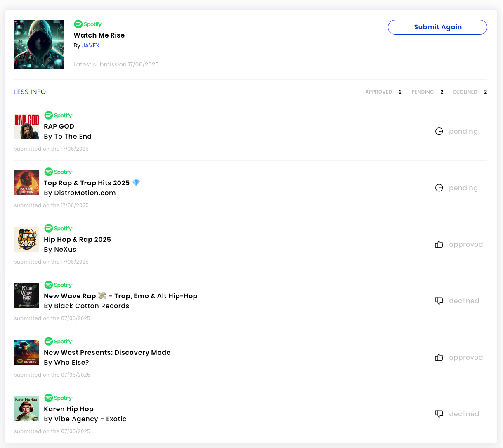Select New West Presents: Discovery Mode title
Viewport: 503px width, 448px height.
(x=107, y=353)
